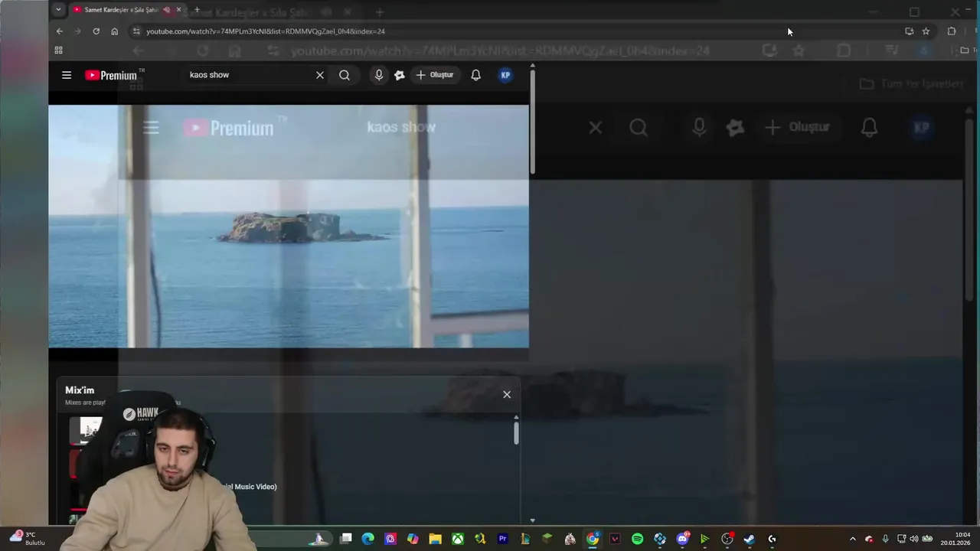This screenshot has width=980, height=551.
Task: Switch to Chrome on taskbar
Action: 593,539
